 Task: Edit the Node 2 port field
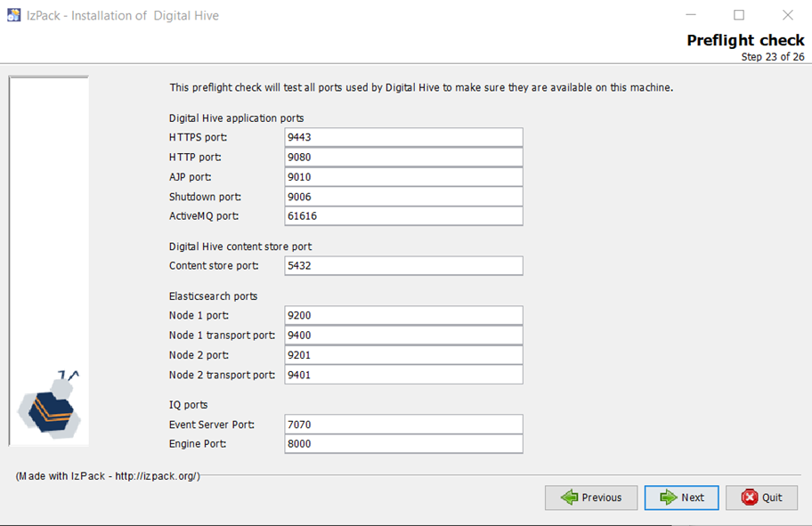pos(404,355)
